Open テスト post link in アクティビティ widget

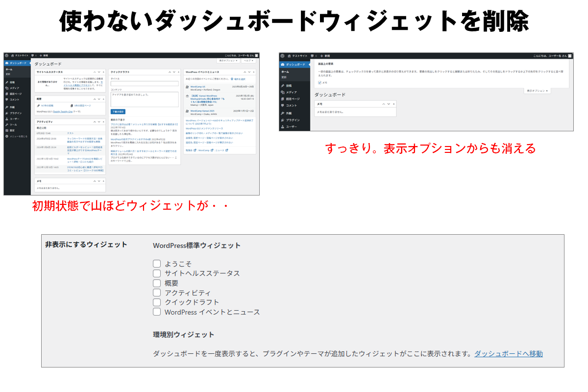coord(70,133)
